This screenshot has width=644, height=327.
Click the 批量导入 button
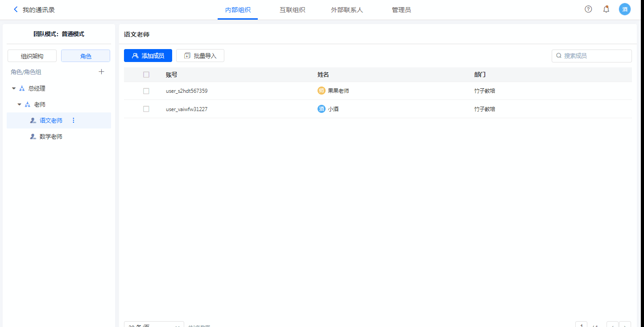pos(200,56)
